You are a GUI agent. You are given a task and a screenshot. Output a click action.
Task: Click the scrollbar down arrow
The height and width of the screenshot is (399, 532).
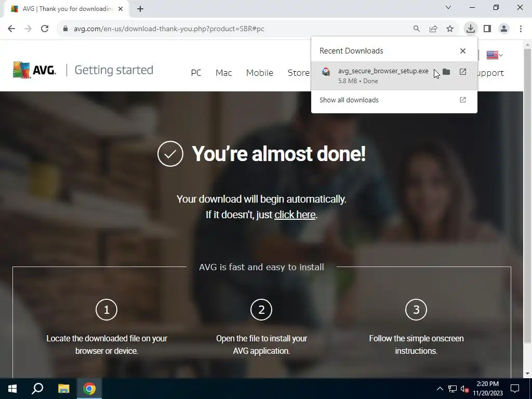(x=528, y=374)
